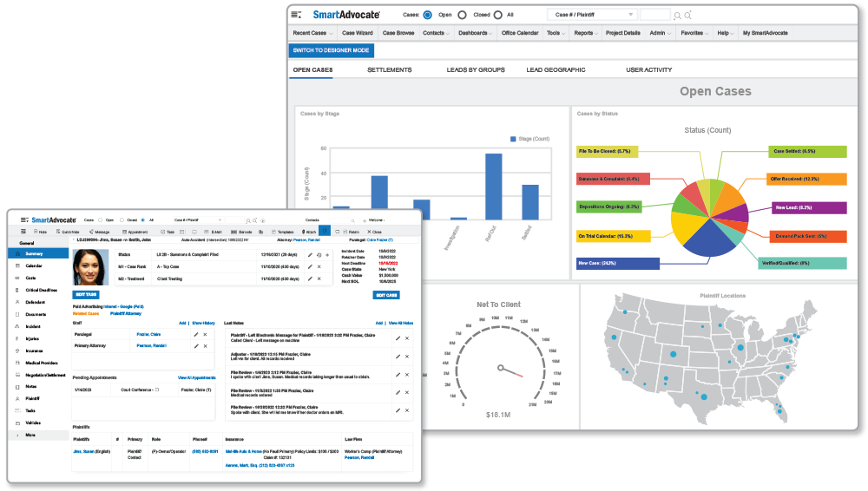Edit the Paralegal staff row with the pencil icon
This screenshot has height=491, width=868.
point(196,334)
